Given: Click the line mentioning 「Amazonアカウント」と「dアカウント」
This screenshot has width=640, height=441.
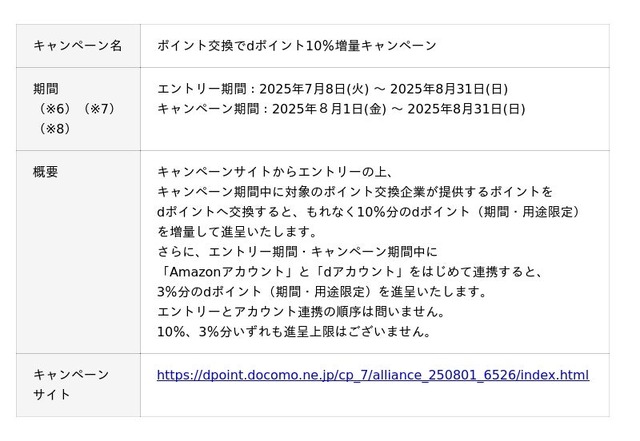Looking at the screenshot, I should (352, 272).
